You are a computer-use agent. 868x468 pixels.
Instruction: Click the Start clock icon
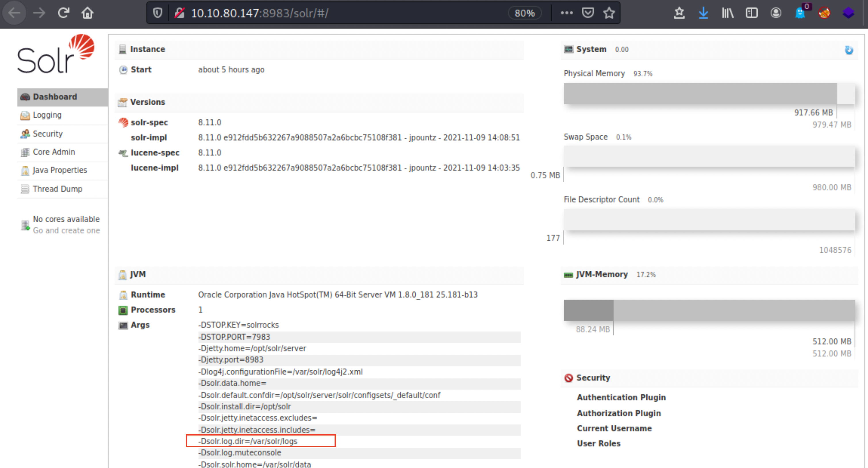coord(123,70)
